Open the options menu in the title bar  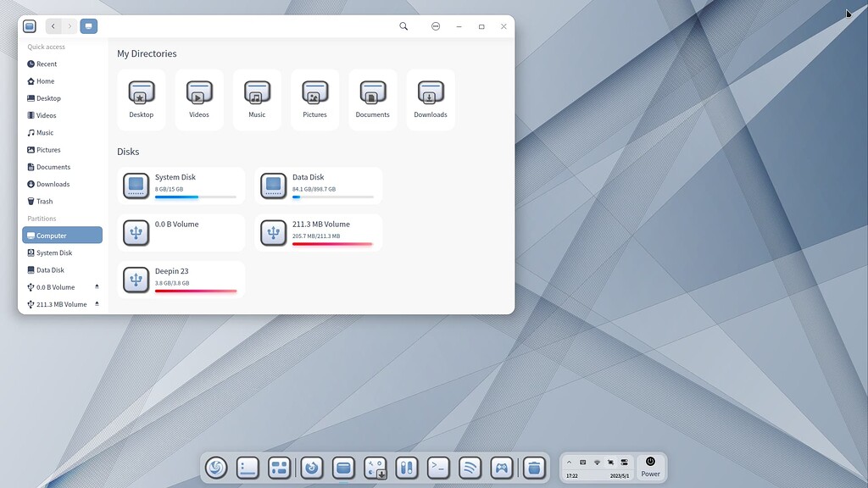(x=436, y=26)
